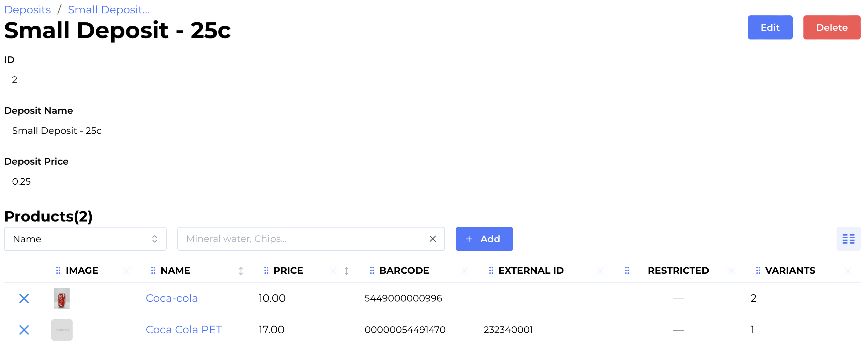Sort table by Name column arrows
This screenshot has height=350, width=868.
[241, 271]
